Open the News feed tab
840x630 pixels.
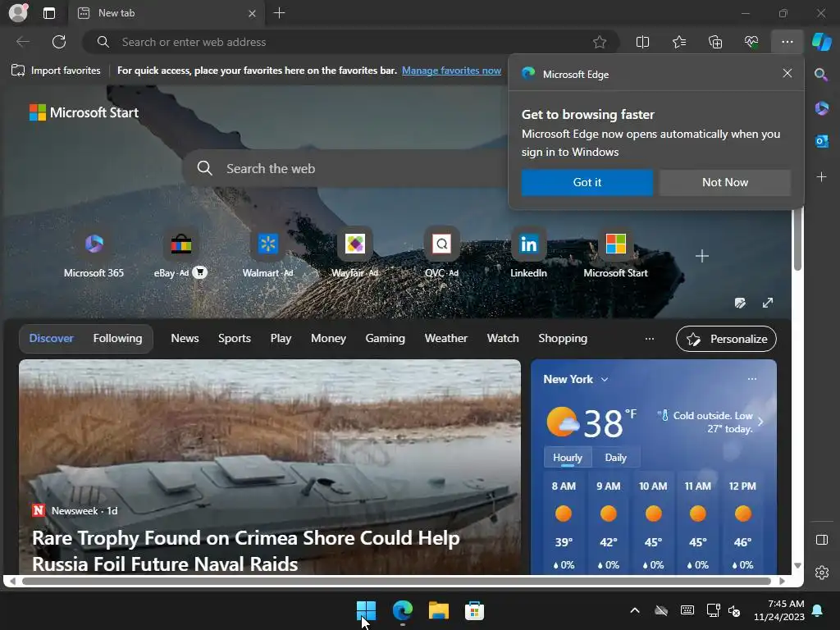pyautogui.click(x=185, y=339)
